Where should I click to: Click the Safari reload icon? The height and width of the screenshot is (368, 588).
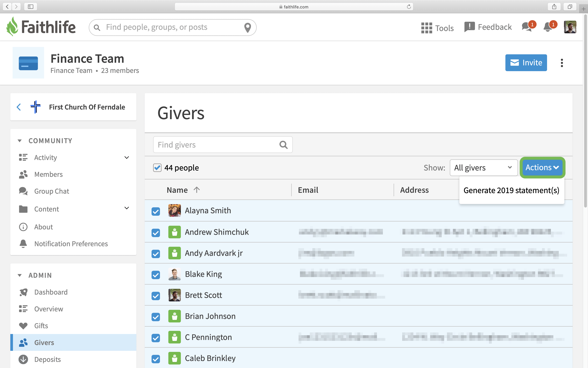409,7
